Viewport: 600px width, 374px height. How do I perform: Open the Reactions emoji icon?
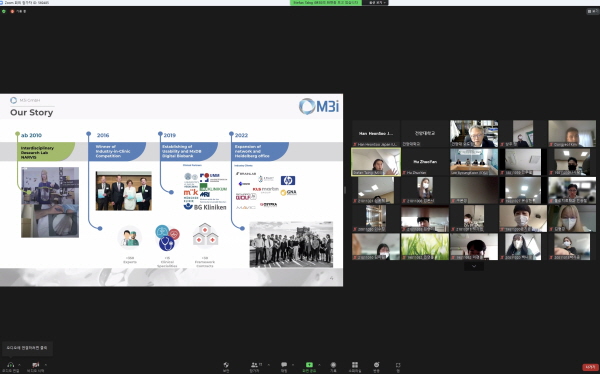[x=377, y=365]
